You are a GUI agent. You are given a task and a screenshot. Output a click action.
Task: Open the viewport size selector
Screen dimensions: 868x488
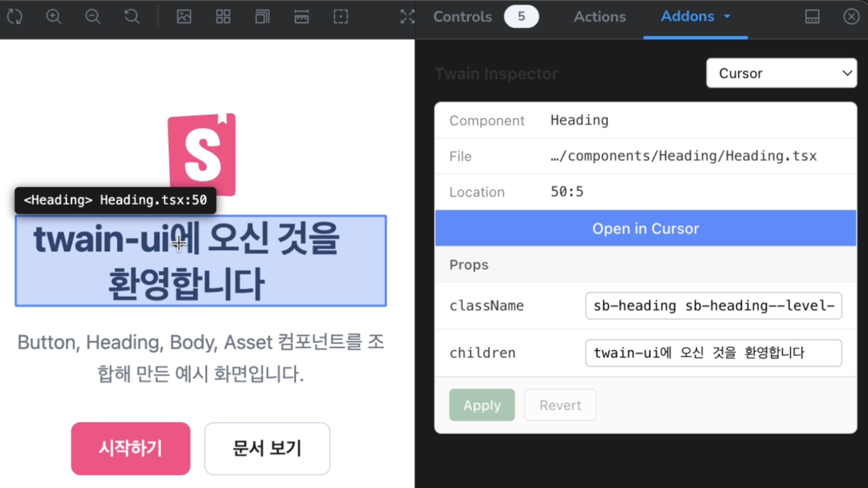tap(262, 16)
